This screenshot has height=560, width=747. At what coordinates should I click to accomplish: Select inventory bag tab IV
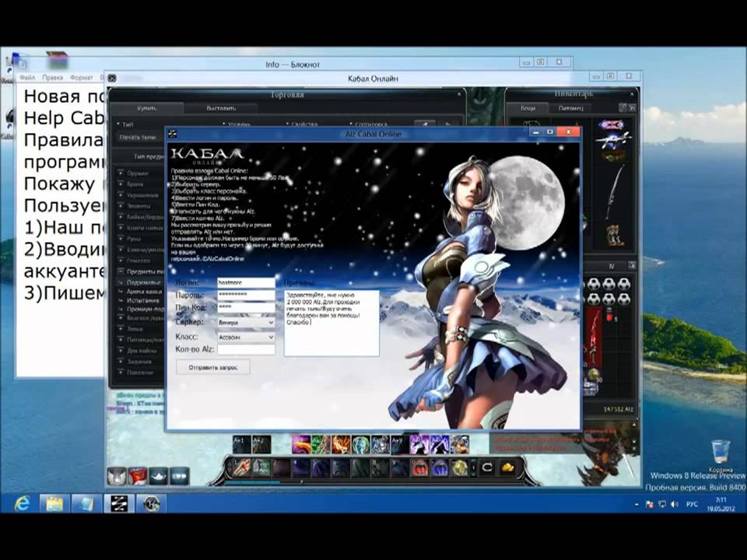tap(612, 266)
